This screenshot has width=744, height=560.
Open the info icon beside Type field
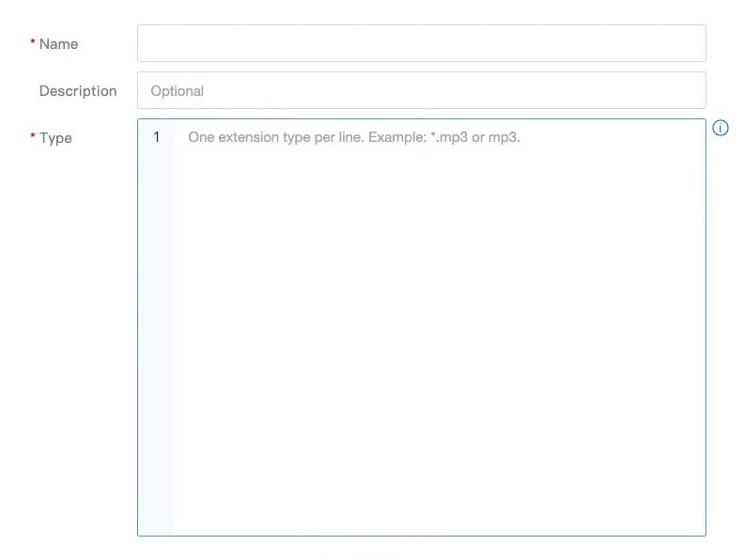(720, 128)
